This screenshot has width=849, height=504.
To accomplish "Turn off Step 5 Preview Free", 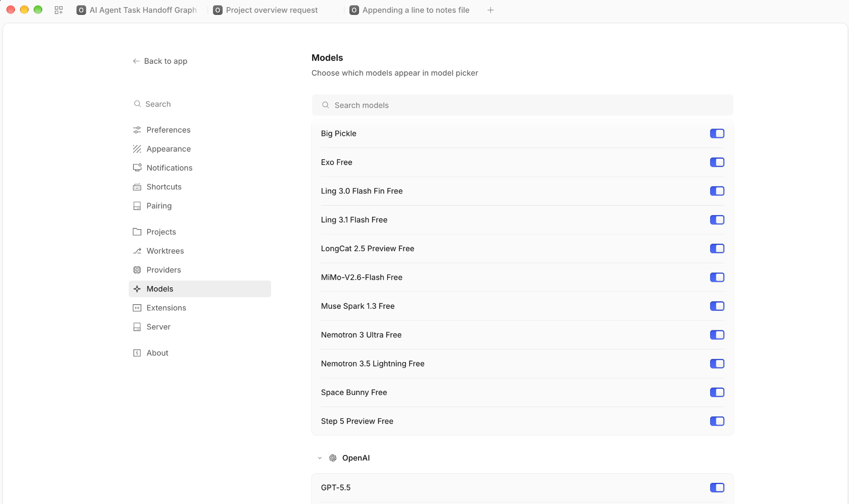I will point(717,421).
